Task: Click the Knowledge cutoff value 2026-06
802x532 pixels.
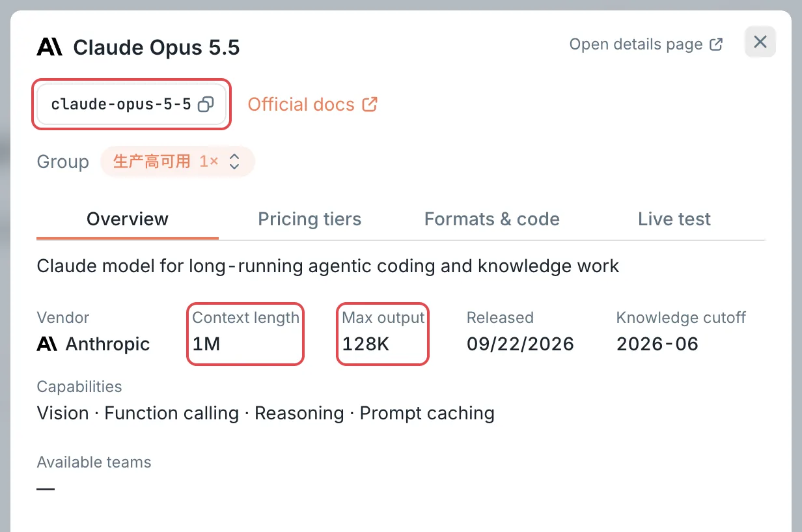Action: tap(657, 344)
